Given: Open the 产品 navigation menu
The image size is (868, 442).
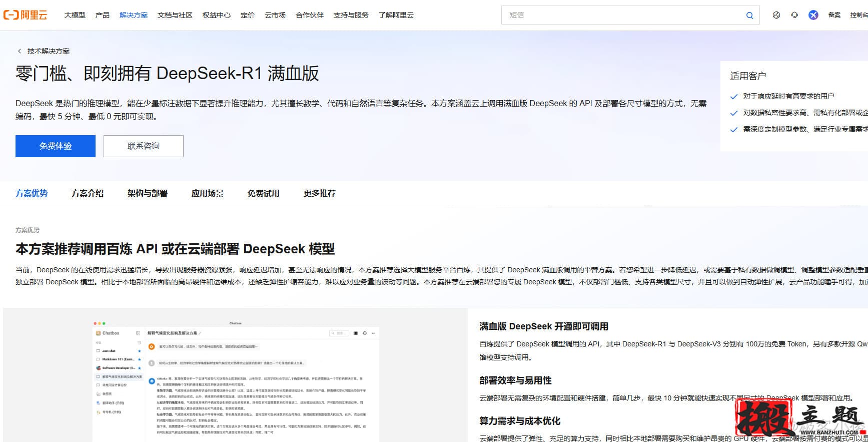Looking at the screenshot, I should click(x=103, y=15).
